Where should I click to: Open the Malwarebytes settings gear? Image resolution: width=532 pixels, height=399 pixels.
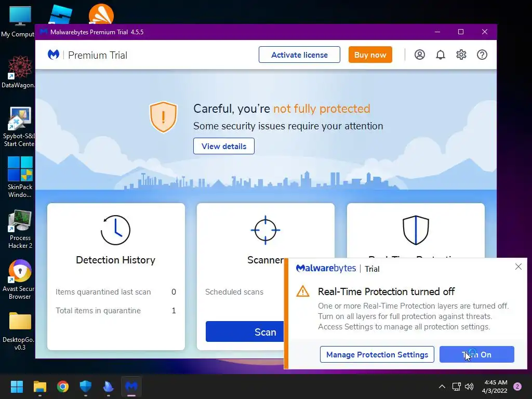click(461, 55)
